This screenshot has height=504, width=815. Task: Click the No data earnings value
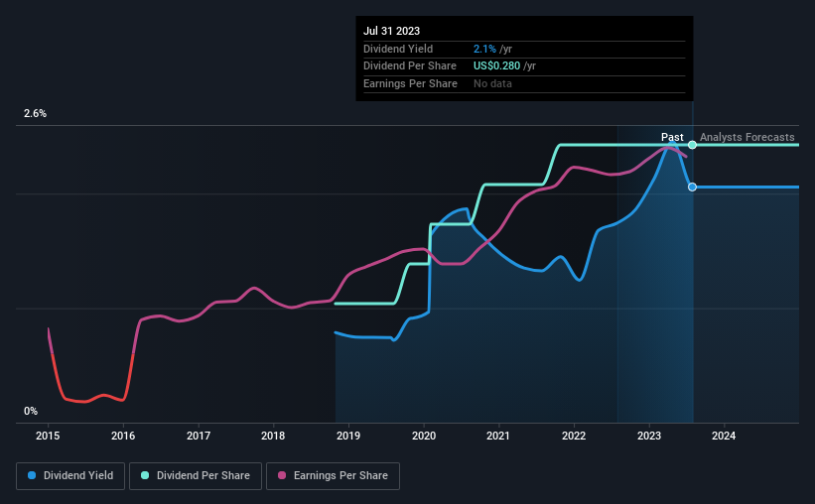click(x=492, y=83)
